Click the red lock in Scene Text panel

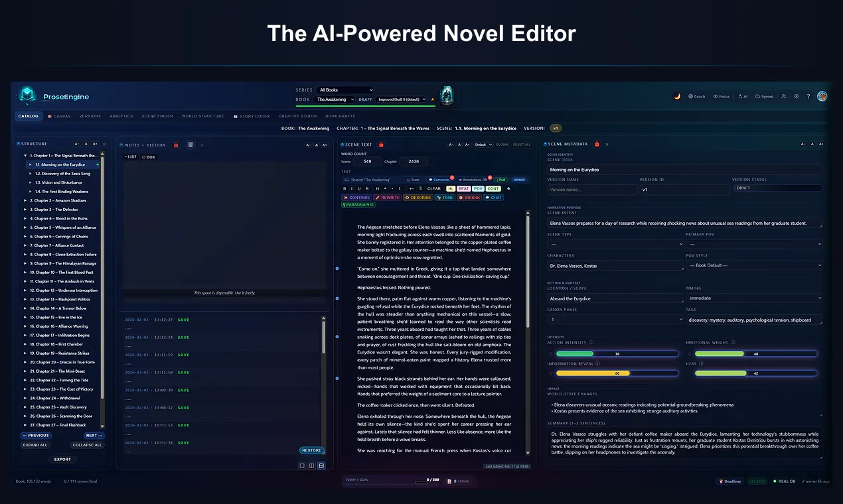pyautogui.click(x=381, y=145)
